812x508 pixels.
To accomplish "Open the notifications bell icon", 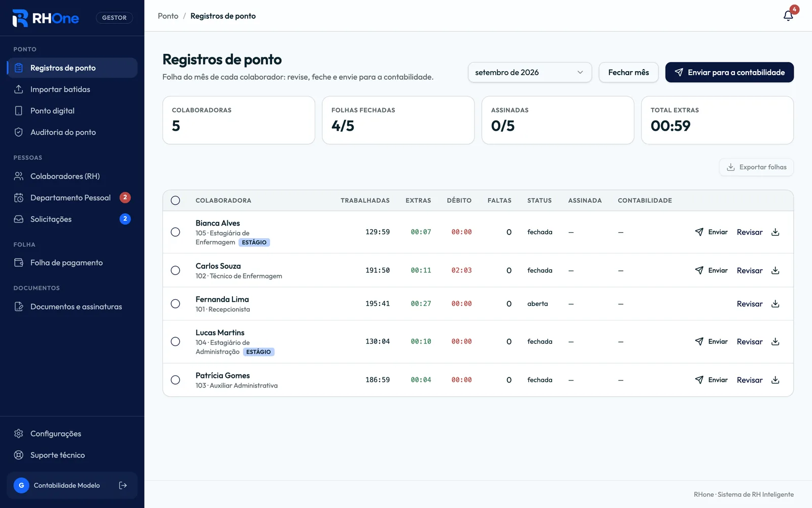I will point(788,16).
